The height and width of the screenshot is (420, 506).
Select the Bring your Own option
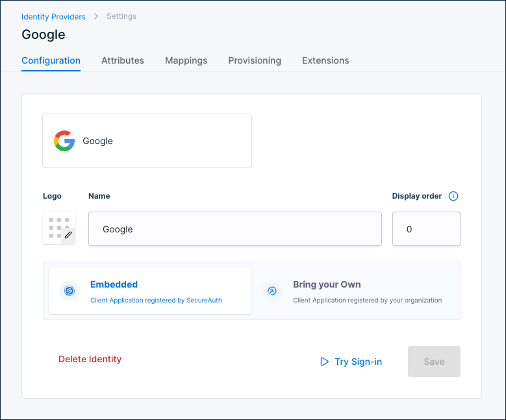[356, 291]
